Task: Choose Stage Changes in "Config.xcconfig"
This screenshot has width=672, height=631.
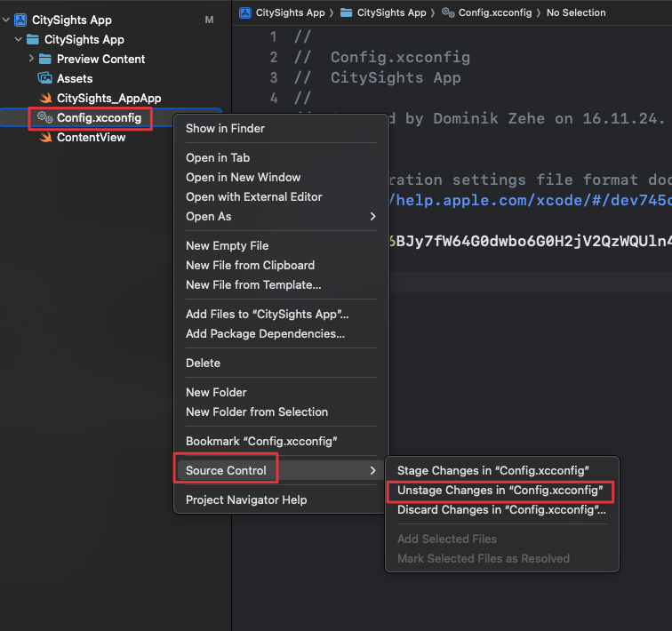Action: click(502, 470)
